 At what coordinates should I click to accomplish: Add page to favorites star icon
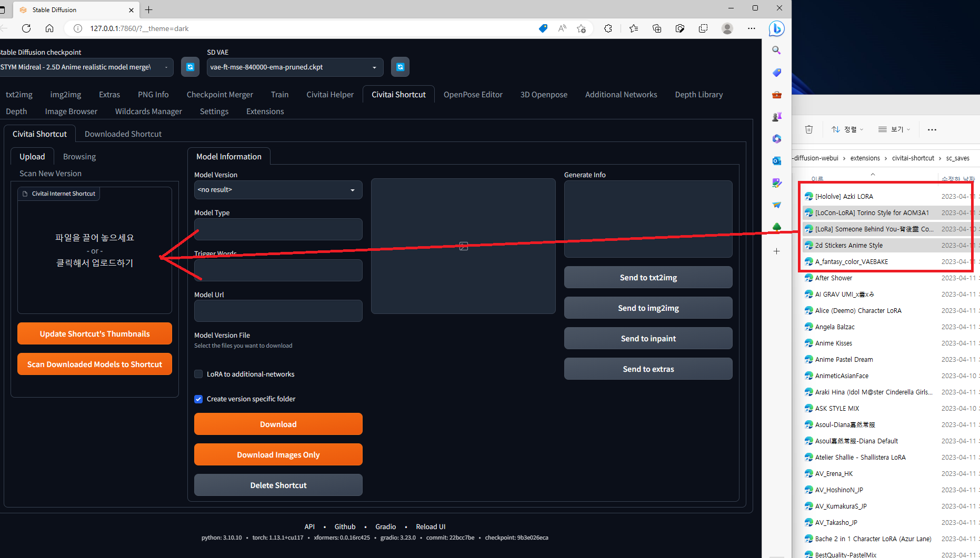(x=581, y=28)
